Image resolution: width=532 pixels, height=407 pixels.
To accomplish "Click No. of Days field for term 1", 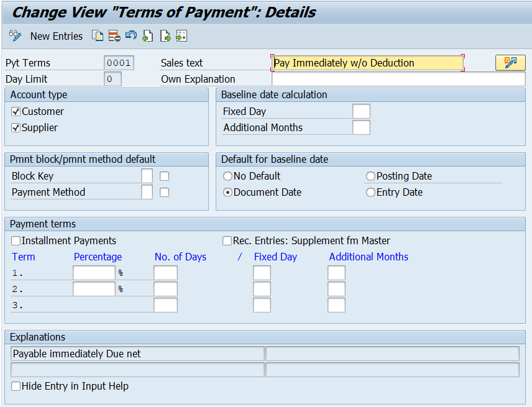I will click(x=165, y=273).
